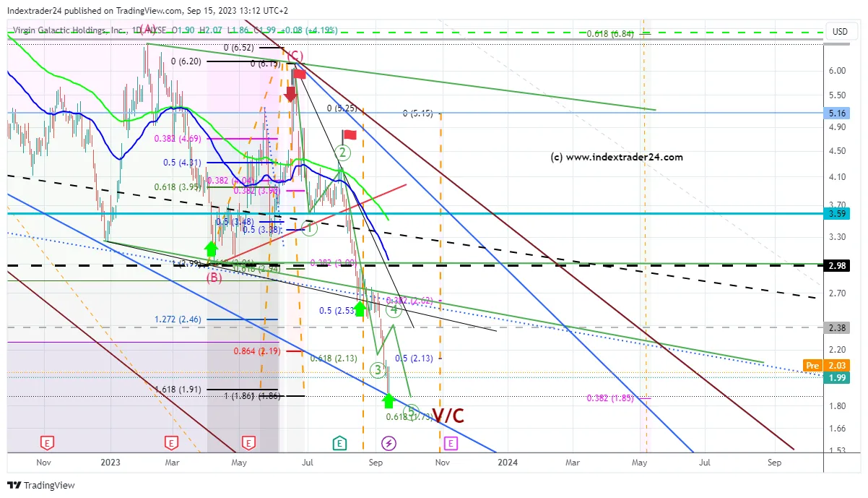
Task: Open the teal earnings marker near Jul 2023
Action: coord(339,442)
